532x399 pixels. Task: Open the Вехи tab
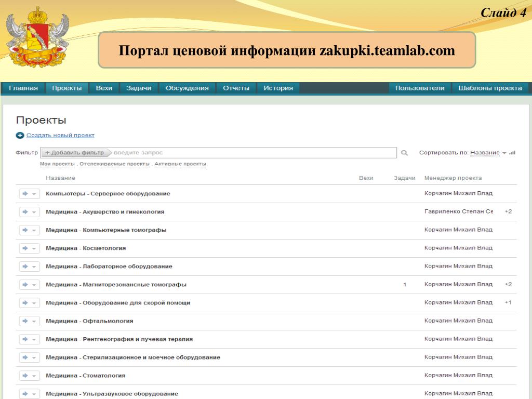[104, 88]
